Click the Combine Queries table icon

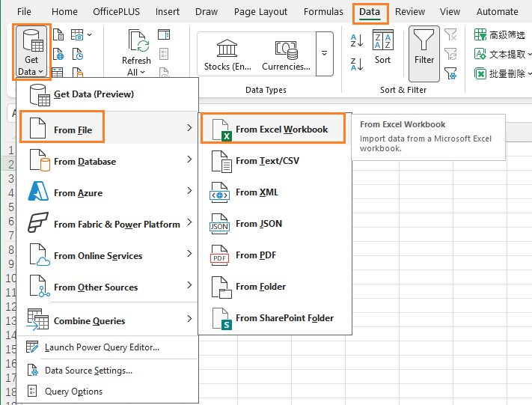(x=38, y=320)
